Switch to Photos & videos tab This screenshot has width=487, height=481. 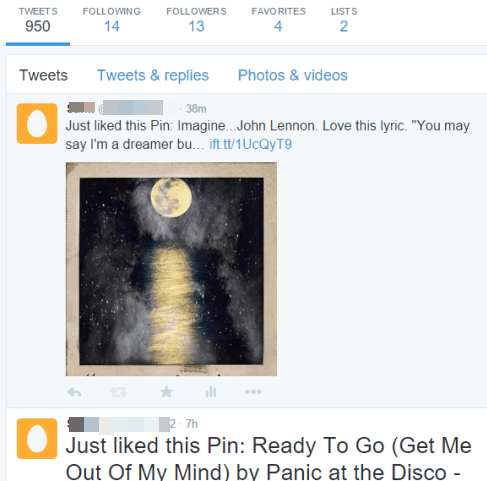pos(293,75)
